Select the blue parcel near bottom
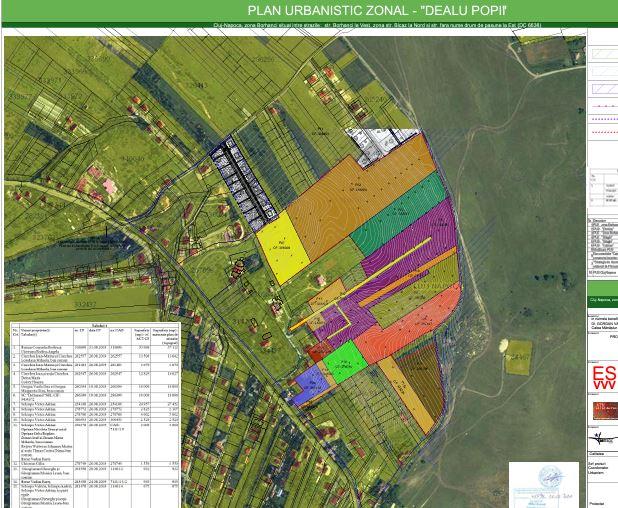Screen dimensions: 618x508 [x=310, y=386]
